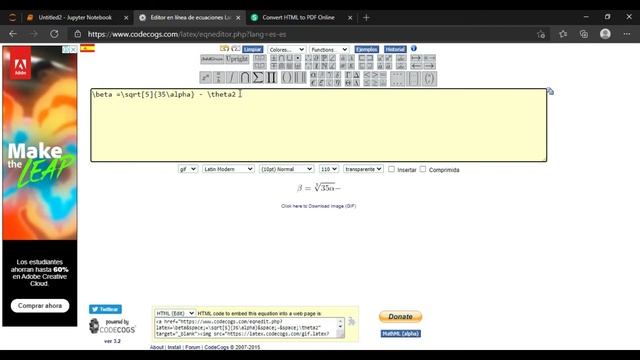This screenshot has height=360, width=640.
Task: Click the Download Image (GIF) link
Action: click(318, 206)
